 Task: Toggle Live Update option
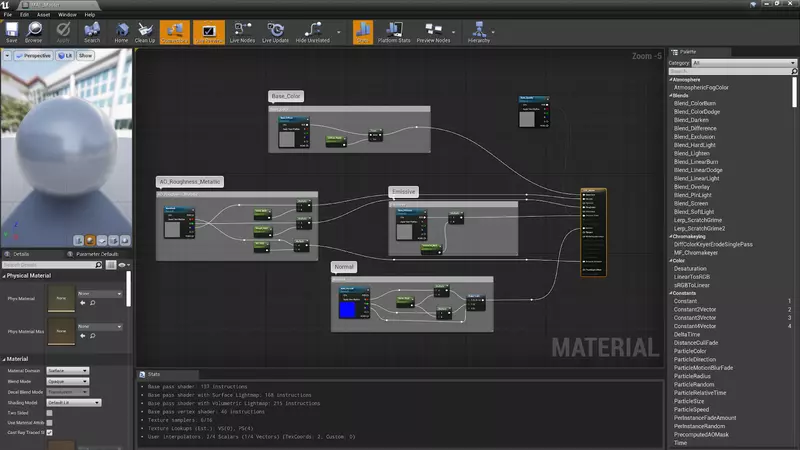276,32
